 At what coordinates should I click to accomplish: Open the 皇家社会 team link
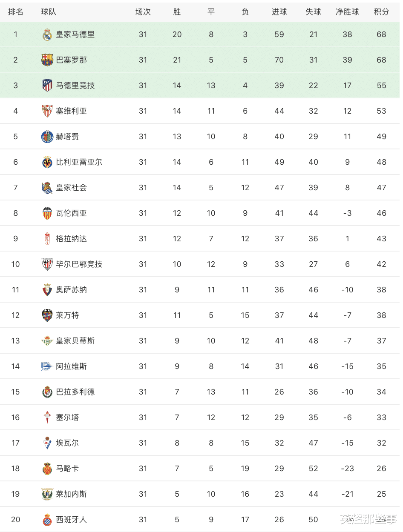click(x=72, y=188)
